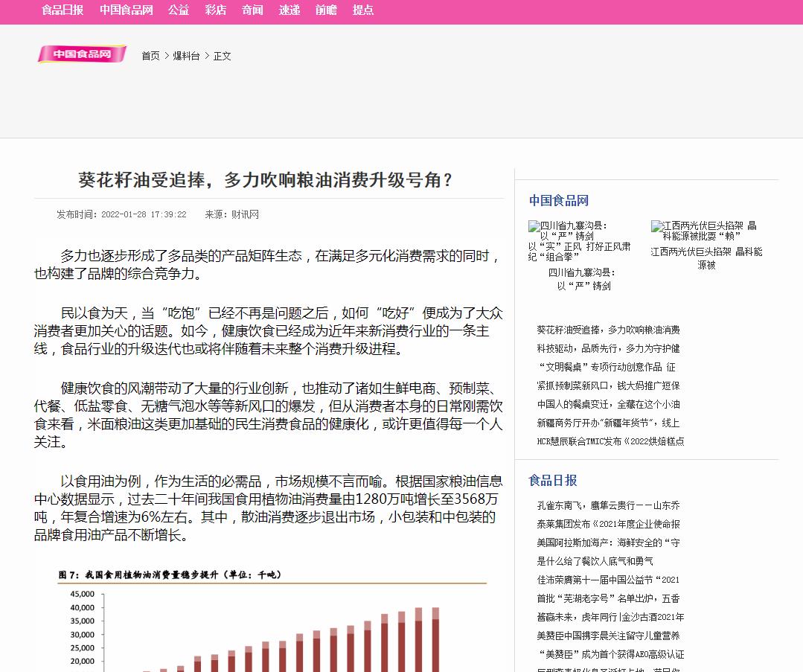Open sidebar link “文明餐桌”专项行动创意作品 征

tap(607, 367)
